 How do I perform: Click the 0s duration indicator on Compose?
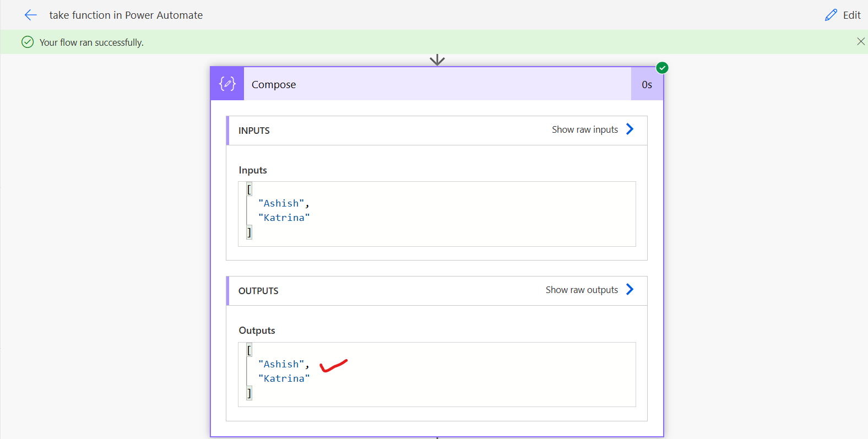tap(647, 85)
